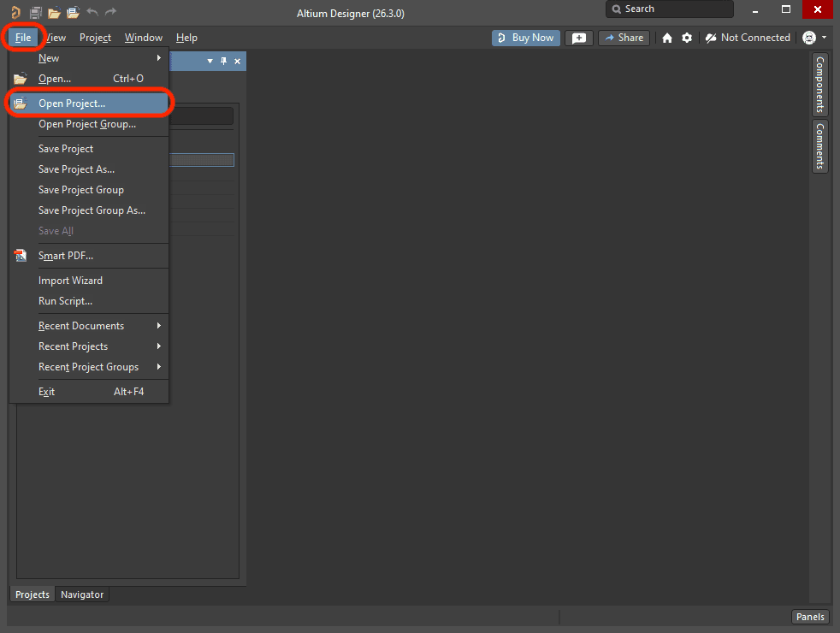Open the user profile avatar icon
Viewport: 840px width, 633px height.
click(807, 38)
